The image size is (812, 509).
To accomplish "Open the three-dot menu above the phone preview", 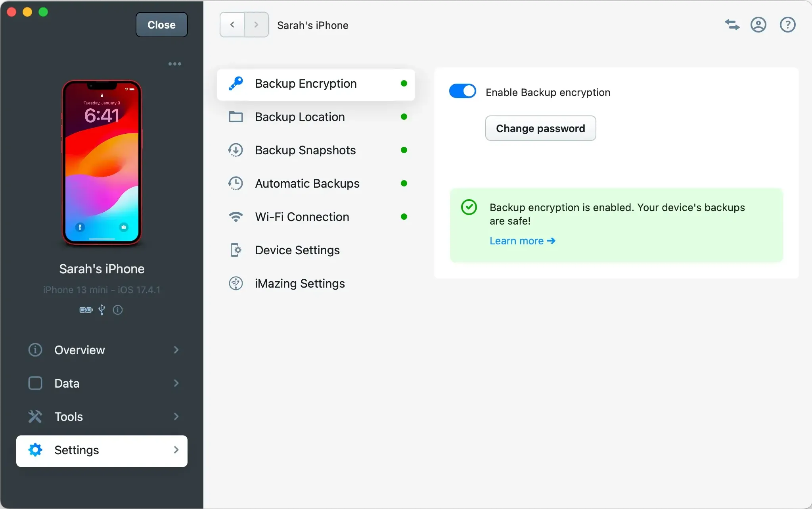I will [175, 63].
